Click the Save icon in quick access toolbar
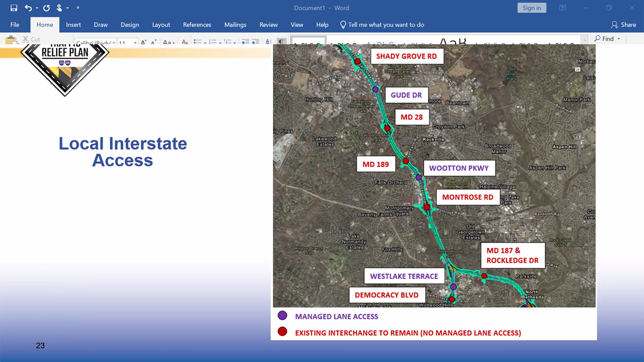 pos(14,8)
